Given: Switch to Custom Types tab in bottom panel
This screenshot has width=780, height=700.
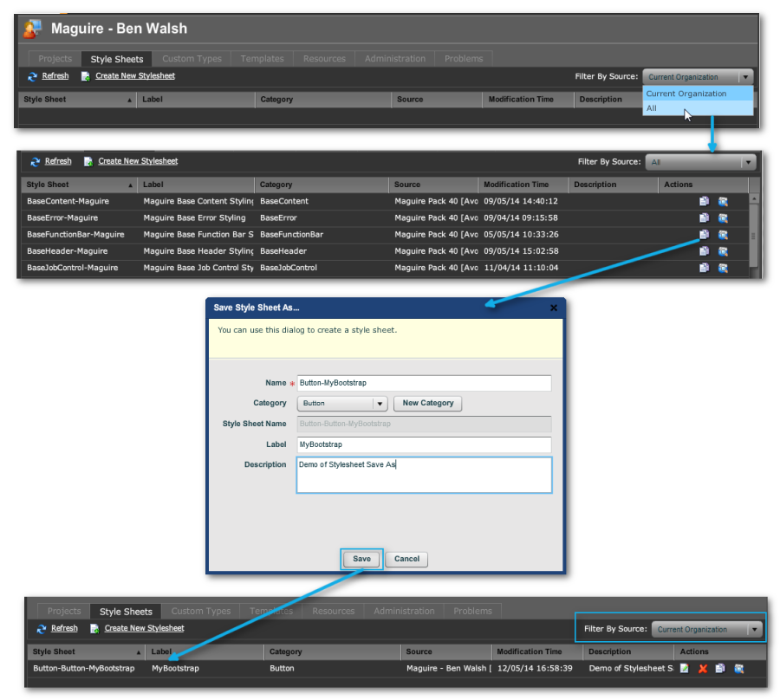Looking at the screenshot, I should coord(201,612).
